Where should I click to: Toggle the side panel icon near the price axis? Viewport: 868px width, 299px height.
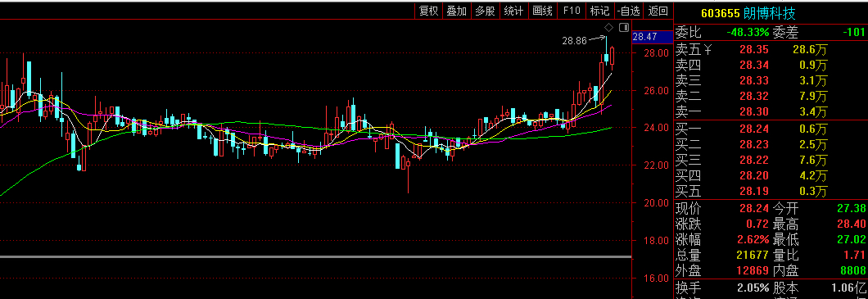click(x=624, y=27)
